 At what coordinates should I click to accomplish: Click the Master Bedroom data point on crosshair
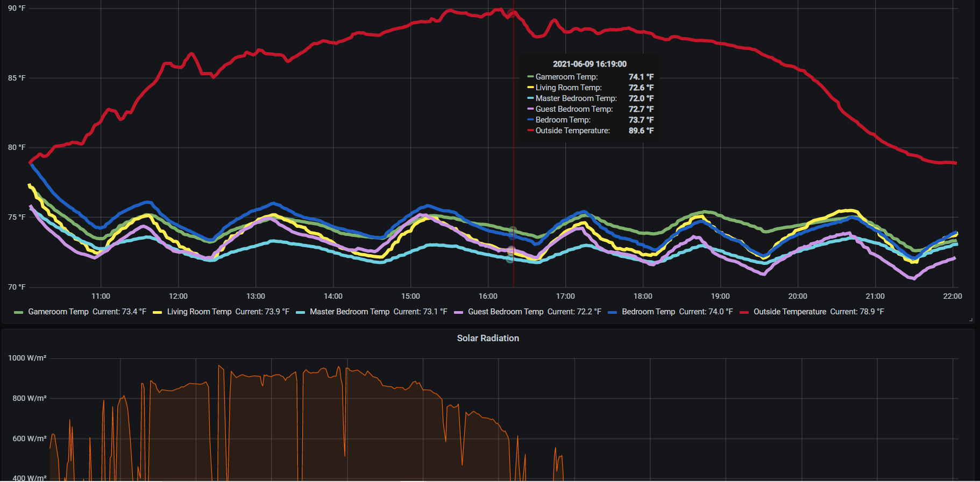510,259
